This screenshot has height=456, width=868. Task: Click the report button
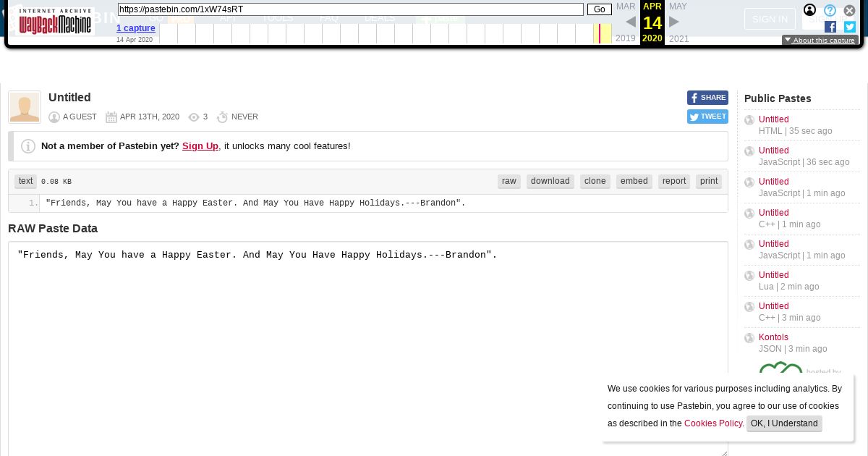pos(674,182)
